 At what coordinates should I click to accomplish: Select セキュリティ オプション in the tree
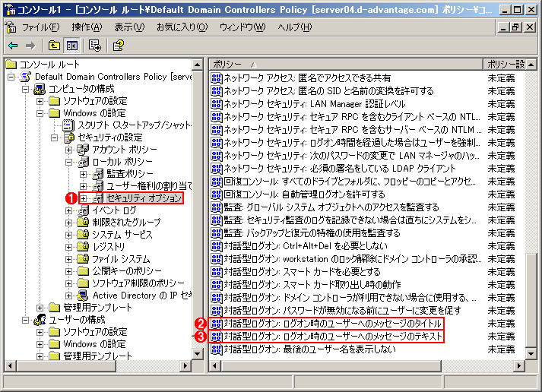[x=144, y=198]
